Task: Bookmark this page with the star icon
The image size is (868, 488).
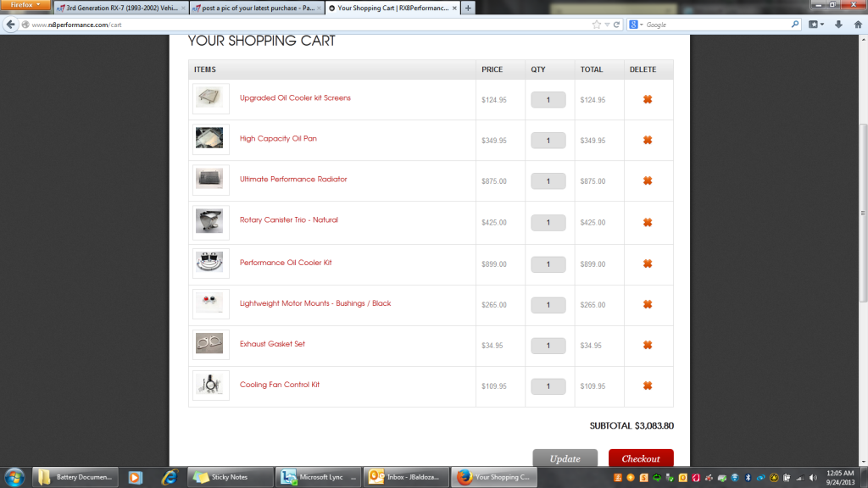Action: tap(596, 25)
